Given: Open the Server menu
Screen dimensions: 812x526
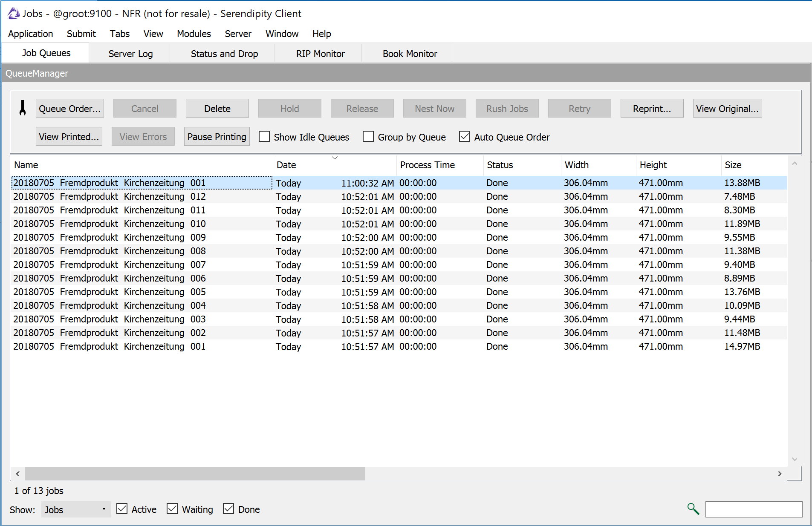Looking at the screenshot, I should point(238,34).
